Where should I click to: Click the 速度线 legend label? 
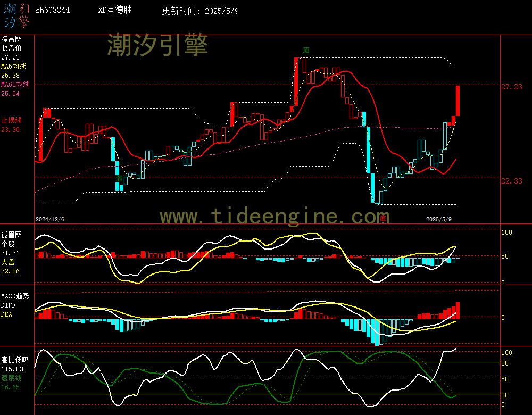(x=11, y=378)
